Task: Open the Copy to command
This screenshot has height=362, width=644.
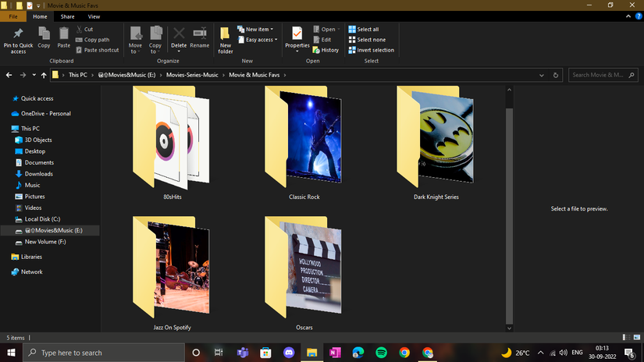Action: point(155,40)
